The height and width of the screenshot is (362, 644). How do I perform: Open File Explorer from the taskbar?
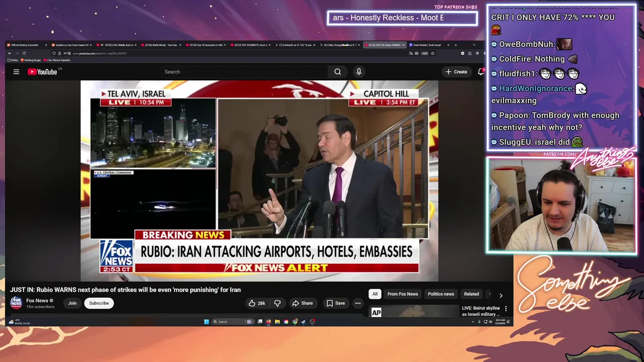pyautogui.click(x=277, y=322)
